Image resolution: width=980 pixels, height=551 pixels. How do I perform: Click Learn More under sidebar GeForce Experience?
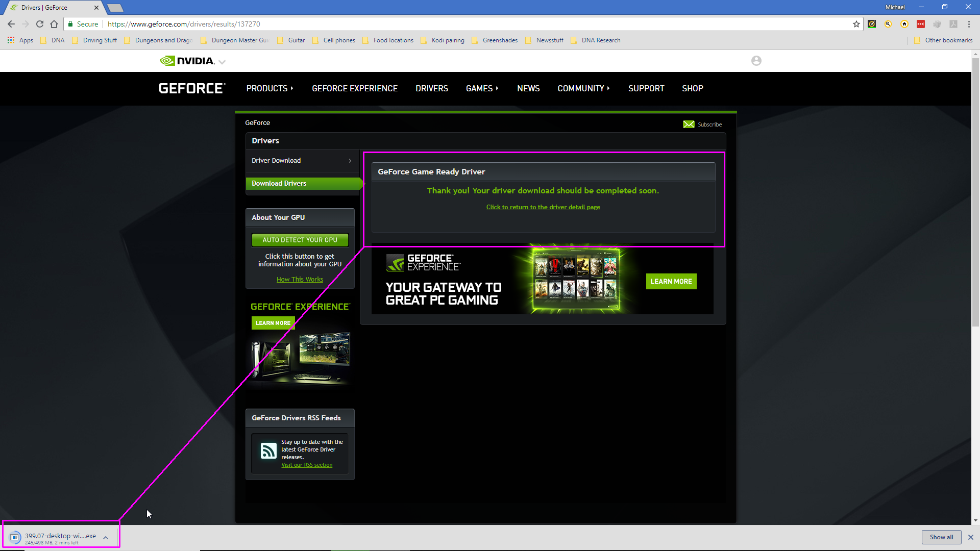click(273, 323)
